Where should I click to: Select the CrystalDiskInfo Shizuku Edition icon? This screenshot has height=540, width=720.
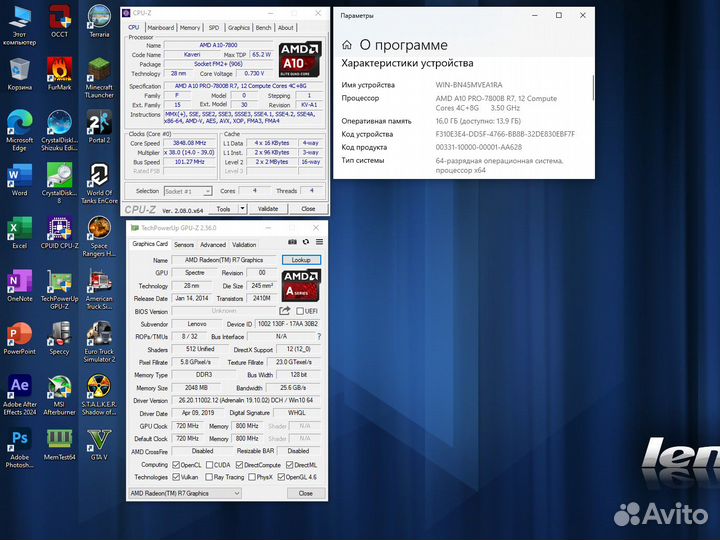60,131
